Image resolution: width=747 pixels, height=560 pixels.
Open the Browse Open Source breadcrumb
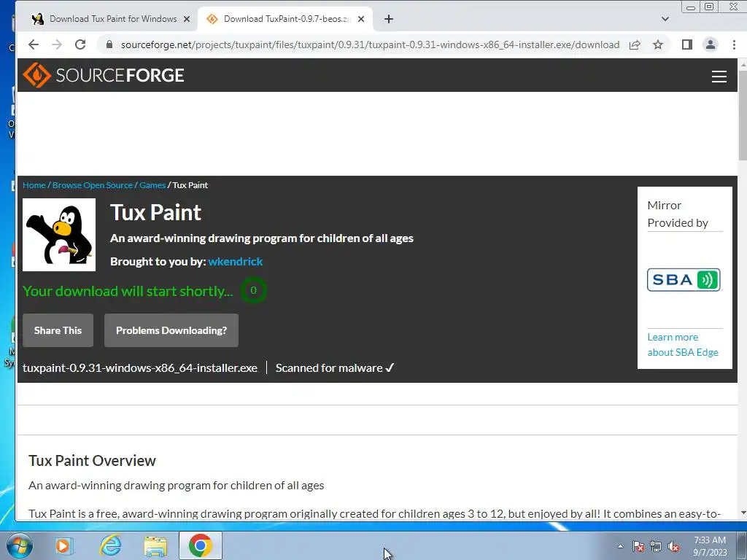pyautogui.click(x=93, y=185)
